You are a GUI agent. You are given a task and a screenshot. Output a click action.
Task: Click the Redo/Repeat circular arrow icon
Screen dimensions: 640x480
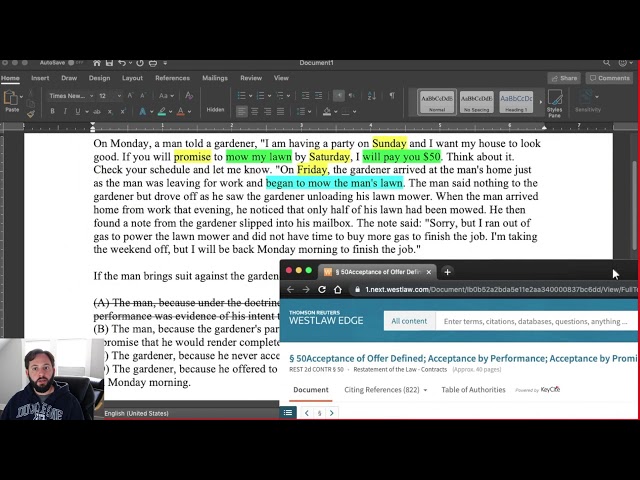140,63
